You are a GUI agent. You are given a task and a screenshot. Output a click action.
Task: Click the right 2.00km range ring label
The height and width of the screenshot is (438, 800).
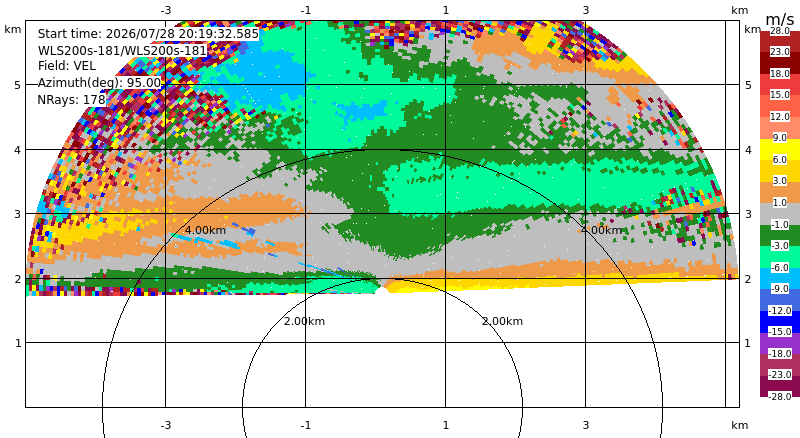tap(503, 321)
